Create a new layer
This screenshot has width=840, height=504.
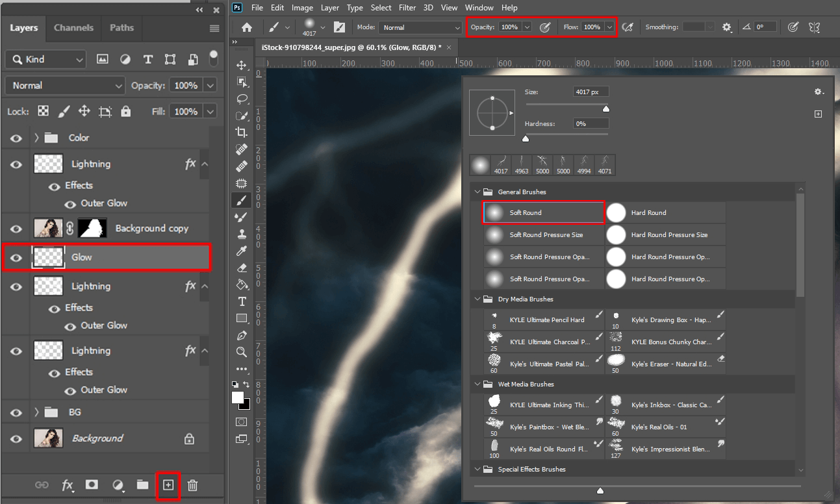168,485
